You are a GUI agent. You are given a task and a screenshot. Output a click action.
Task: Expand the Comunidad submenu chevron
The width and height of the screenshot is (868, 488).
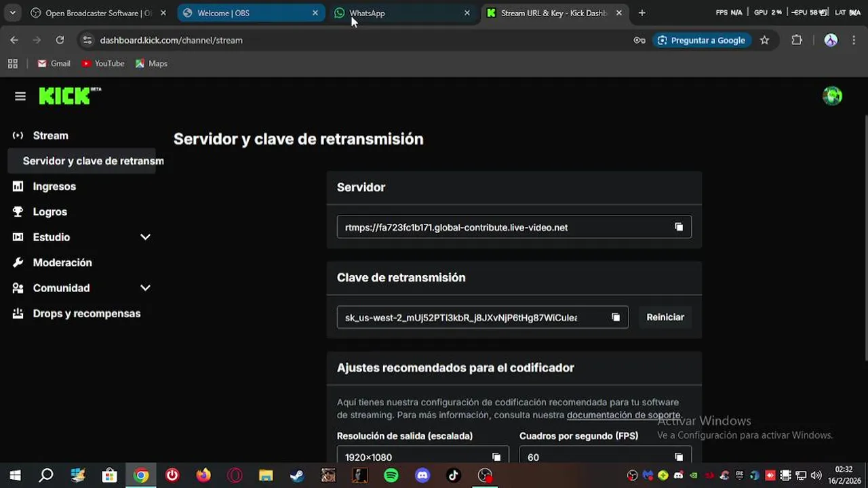tap(145, 288)
